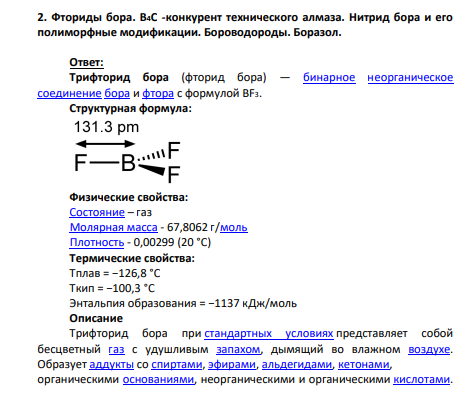
Task: Follow the 'соединение' link
Action: point(69,93)
